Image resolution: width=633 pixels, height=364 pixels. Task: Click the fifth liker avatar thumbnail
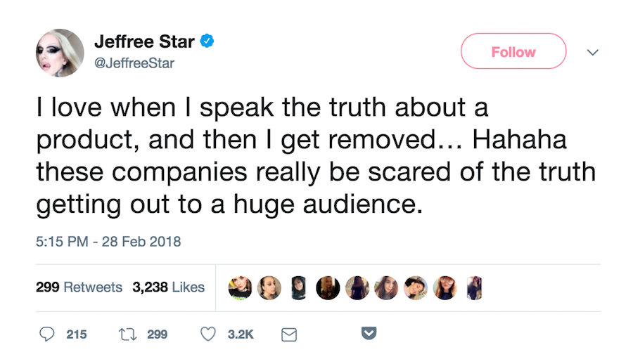(357, 287)
